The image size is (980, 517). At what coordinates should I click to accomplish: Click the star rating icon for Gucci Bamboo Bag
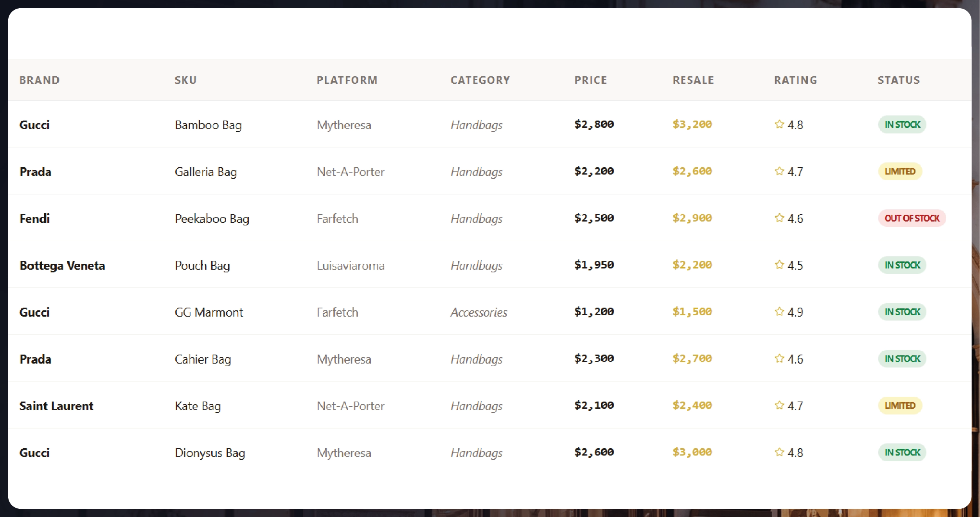click(x=779, y=124)
